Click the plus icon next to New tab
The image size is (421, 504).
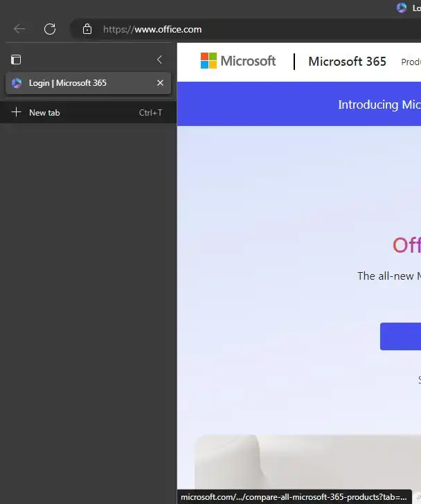coord(16,112)
